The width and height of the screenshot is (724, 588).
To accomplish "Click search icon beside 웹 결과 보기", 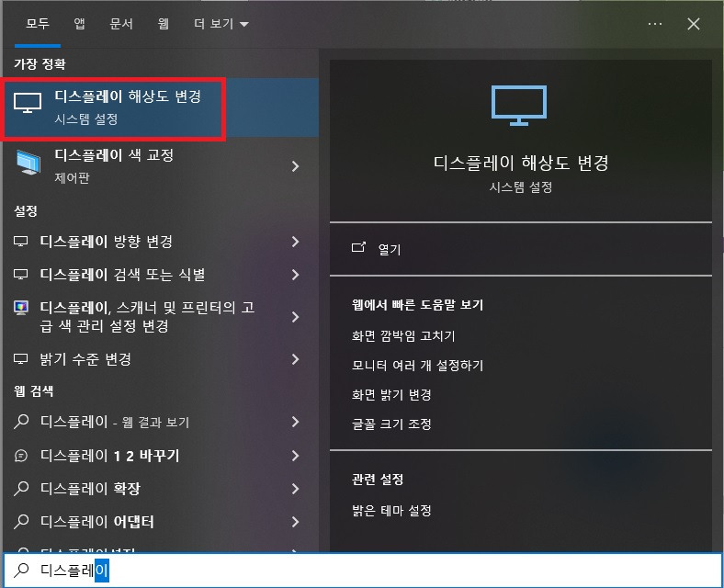I will pyautogui.click(x=21, y=422).
